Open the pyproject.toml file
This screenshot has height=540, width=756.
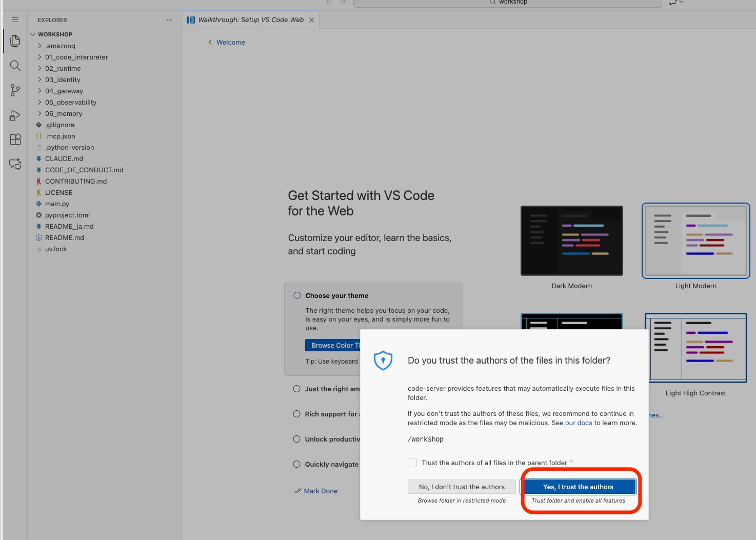(104, 215)
